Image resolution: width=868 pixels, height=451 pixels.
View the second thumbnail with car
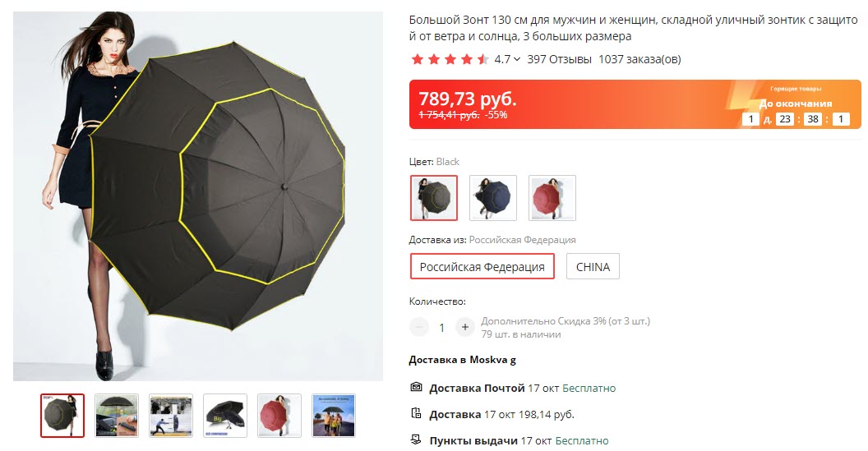[117, 416]
